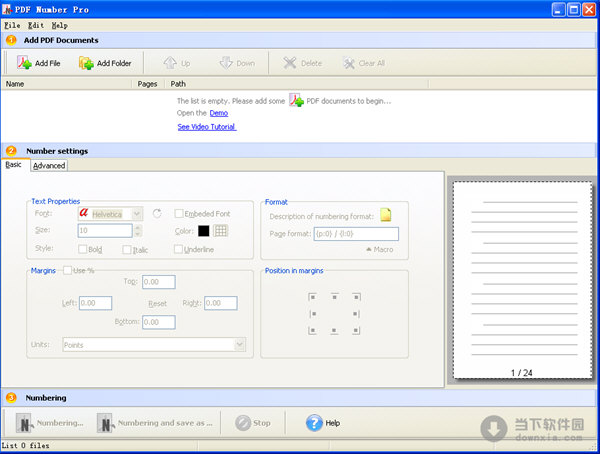Screen dimensions: 600x454
Task: Open the See Video Tutorial link
Action: point(207,127)
